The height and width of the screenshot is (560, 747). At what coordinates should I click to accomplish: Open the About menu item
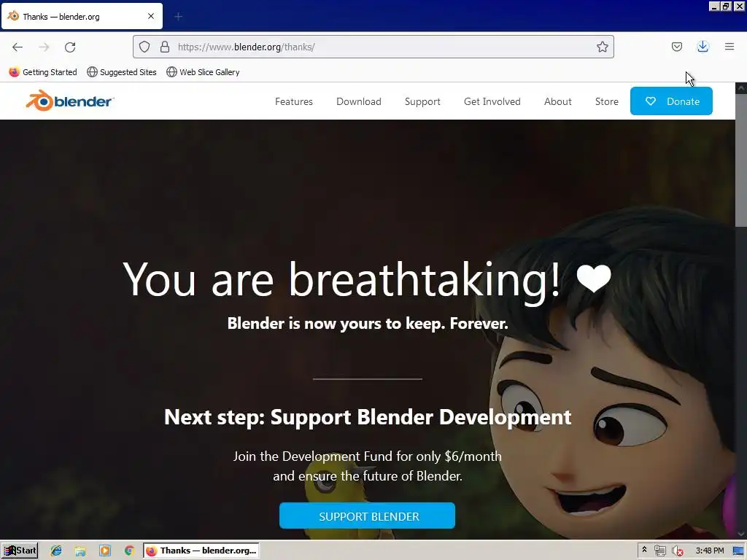tap(557, 101)
